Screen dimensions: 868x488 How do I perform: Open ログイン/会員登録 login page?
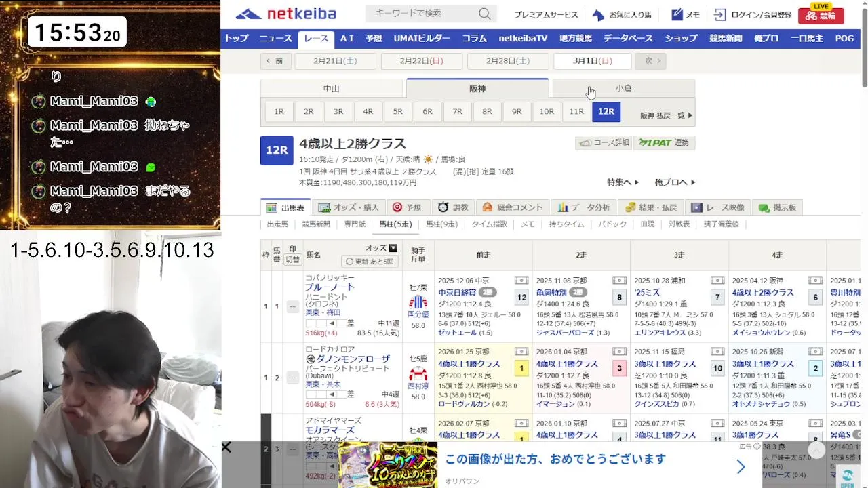pos(753,14)
